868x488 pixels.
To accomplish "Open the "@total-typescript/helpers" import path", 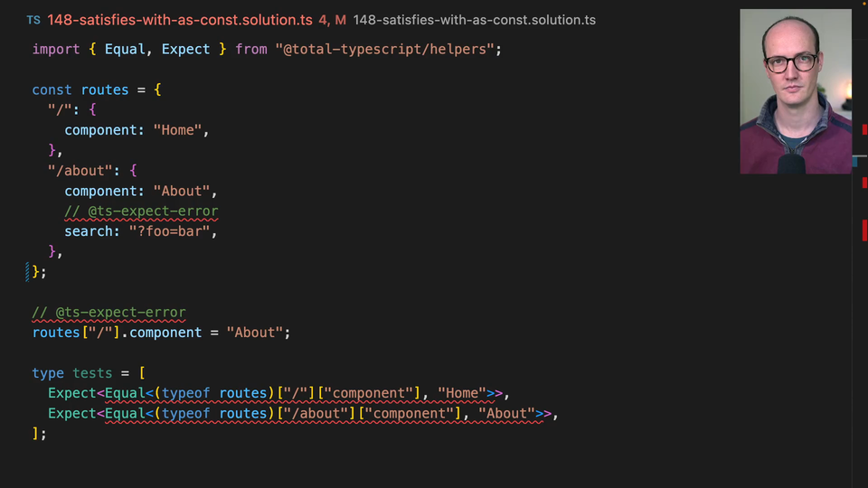I will [x=383, y=49].
